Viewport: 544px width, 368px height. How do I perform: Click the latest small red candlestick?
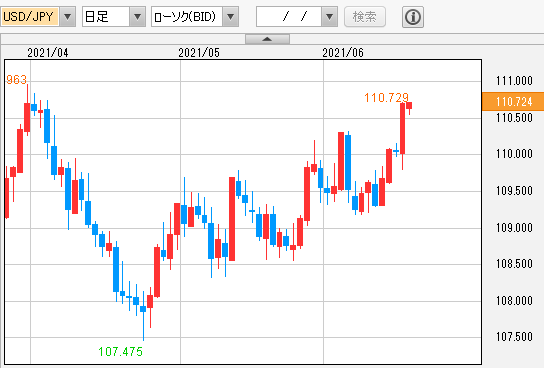pyautogui.click(x=409, y=106)
